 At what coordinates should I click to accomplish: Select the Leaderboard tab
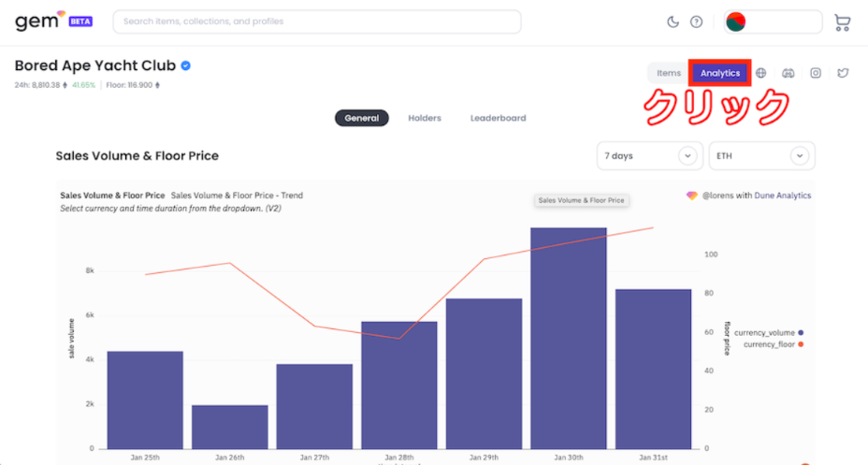(x=499, y=118)
